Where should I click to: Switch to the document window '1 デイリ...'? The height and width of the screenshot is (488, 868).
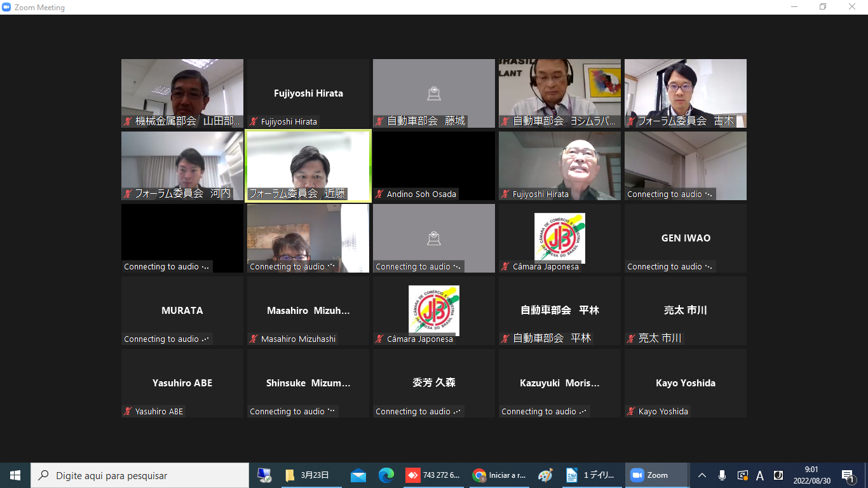pos(591,475)
